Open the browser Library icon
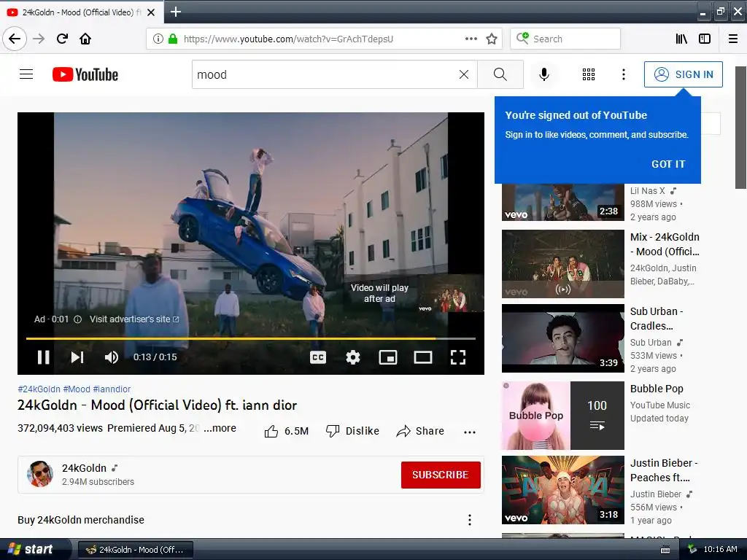The image size is (747, 560). 682,39
